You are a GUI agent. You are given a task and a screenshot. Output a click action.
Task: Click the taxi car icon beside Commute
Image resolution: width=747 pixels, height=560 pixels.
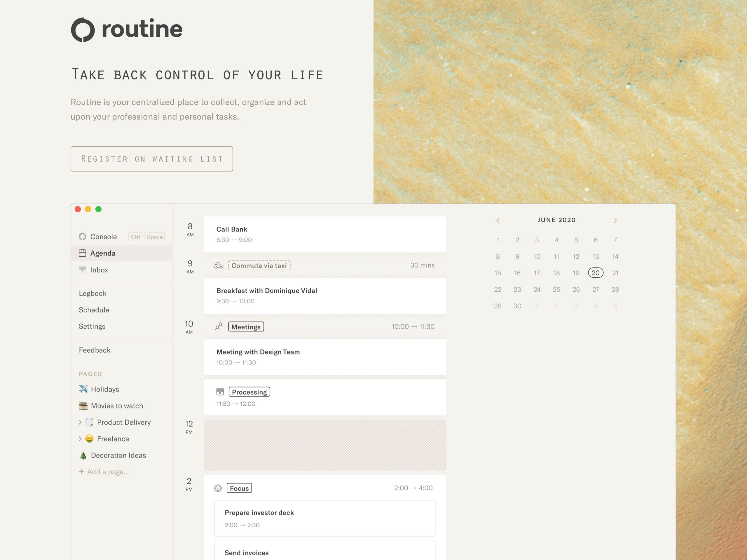pyautogui.click(x=219, y=265)
